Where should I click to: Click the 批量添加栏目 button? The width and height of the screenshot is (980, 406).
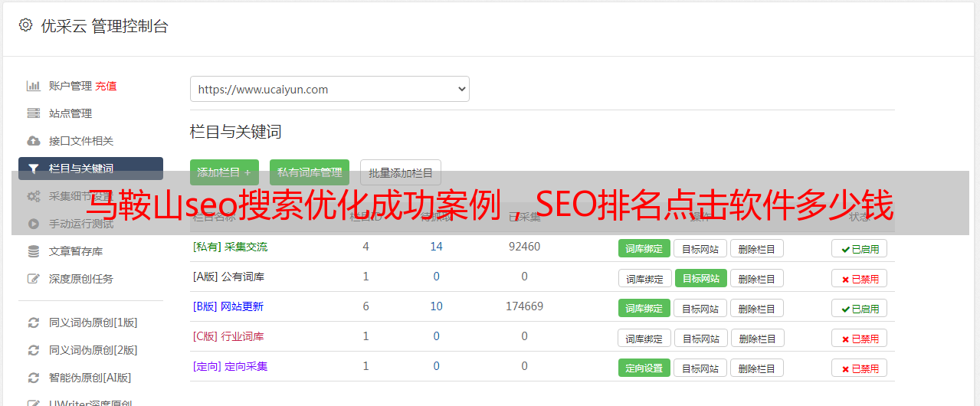click(x=401, y=172)
